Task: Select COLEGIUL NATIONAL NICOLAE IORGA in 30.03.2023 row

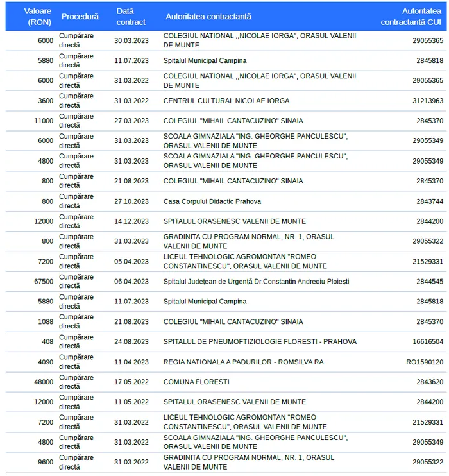Action: point(260,40)
